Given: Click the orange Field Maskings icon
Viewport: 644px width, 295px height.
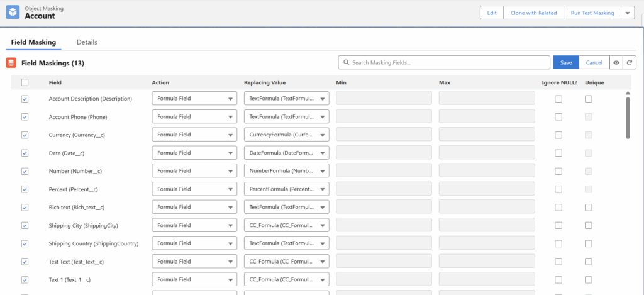Looking at the screenshot, I should pyautogui.click(x=11, y=63).
